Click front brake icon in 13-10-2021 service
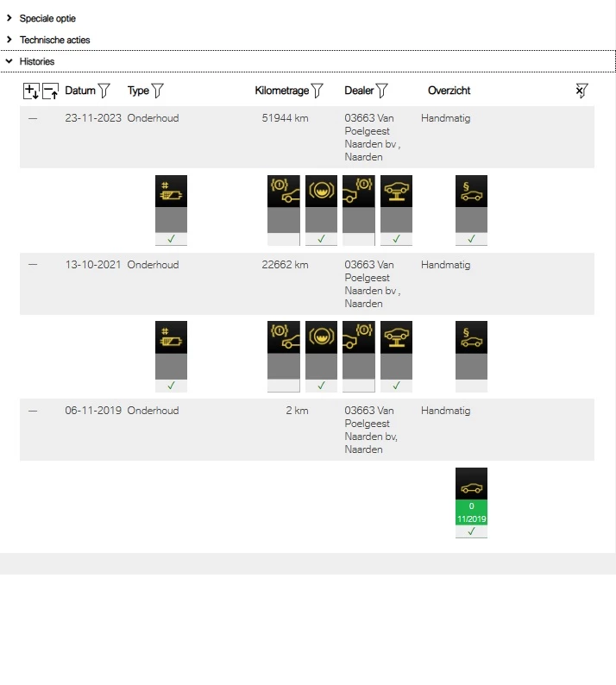 click(x=284, y=337)
